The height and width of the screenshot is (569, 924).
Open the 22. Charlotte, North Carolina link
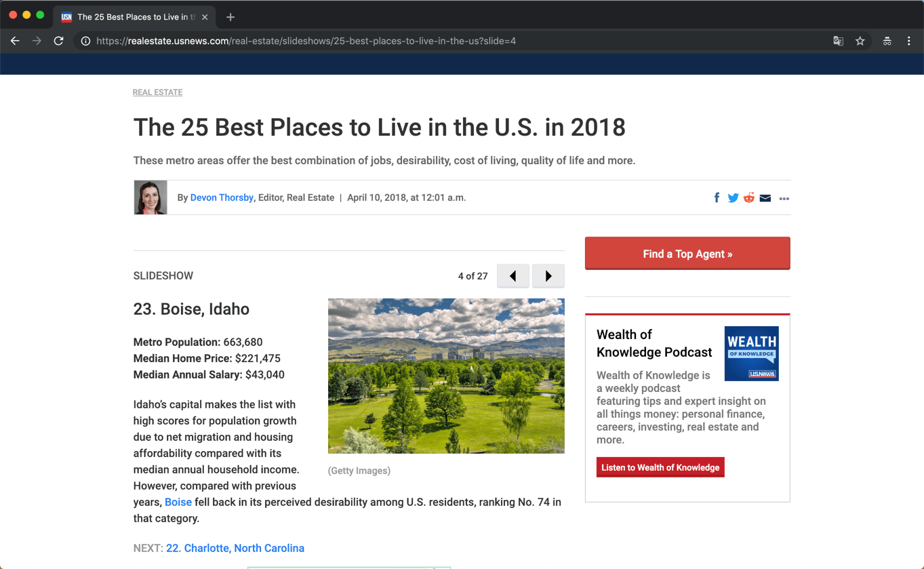[x=235, y=548]
